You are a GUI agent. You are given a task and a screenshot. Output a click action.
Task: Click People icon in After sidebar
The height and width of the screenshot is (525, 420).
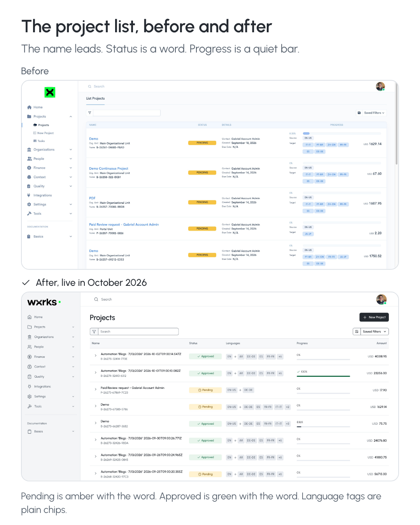[x=30, y=347]
